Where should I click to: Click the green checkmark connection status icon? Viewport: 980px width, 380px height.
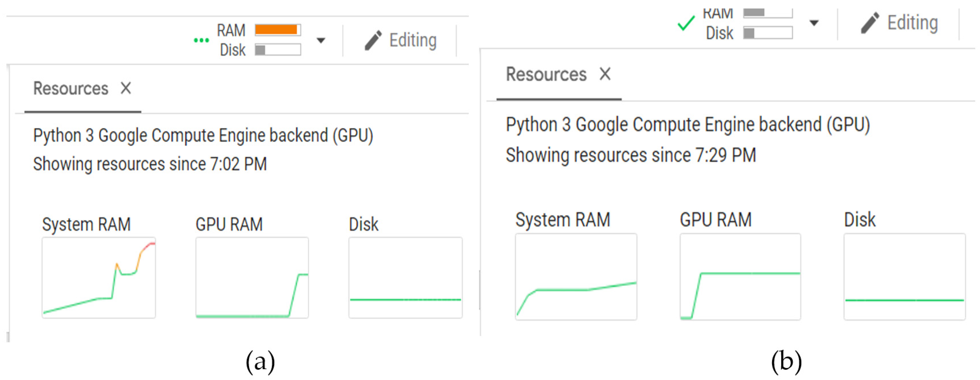686,24
